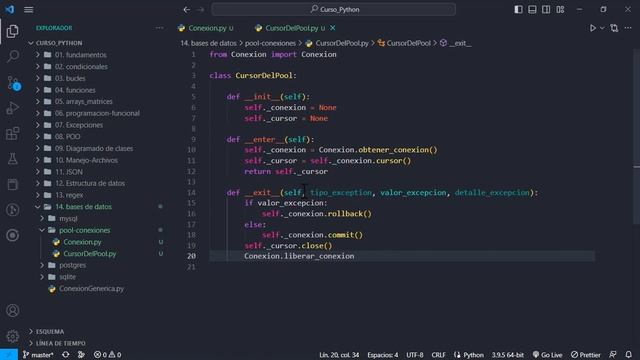Click the Curso_Python command center search box
The image size is (640, 360).
point(333,9)
